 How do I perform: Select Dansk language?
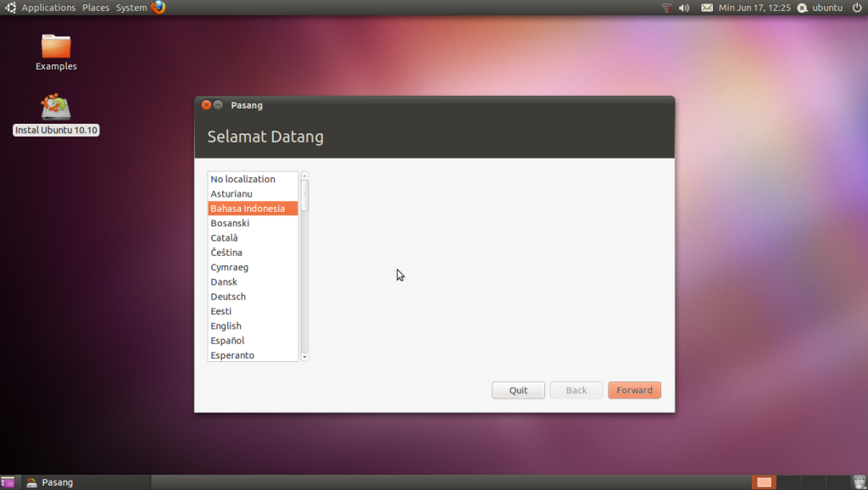tap(253, 281)
